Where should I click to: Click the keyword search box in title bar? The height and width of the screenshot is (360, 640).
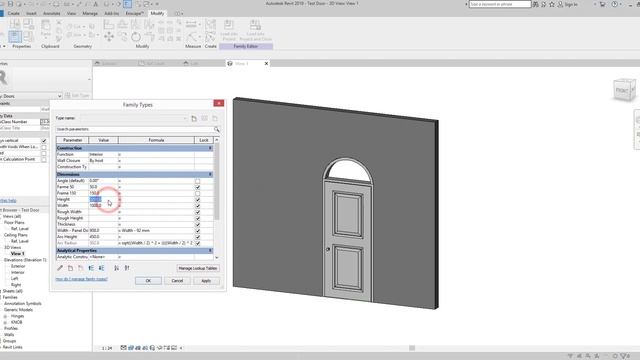(500, 4)
